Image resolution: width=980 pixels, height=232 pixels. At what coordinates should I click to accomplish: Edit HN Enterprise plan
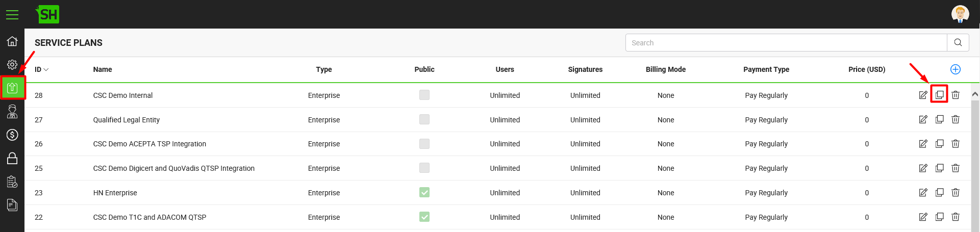[x=923, y=192]
